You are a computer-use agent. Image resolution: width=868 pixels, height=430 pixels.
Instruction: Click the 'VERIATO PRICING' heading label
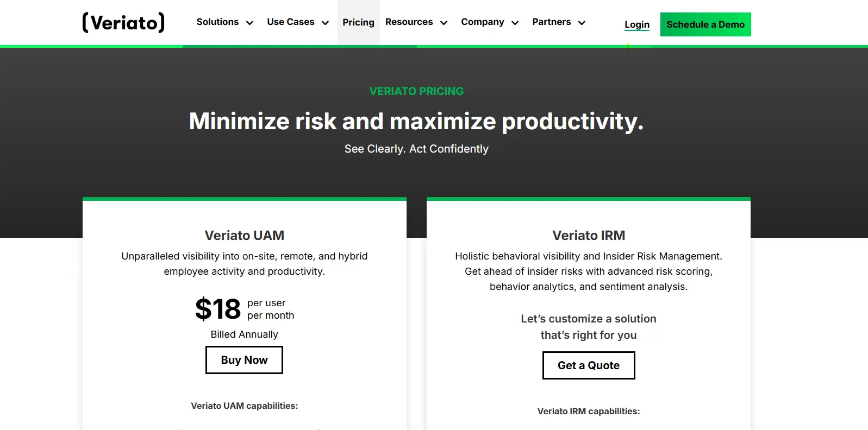point(417,91)
